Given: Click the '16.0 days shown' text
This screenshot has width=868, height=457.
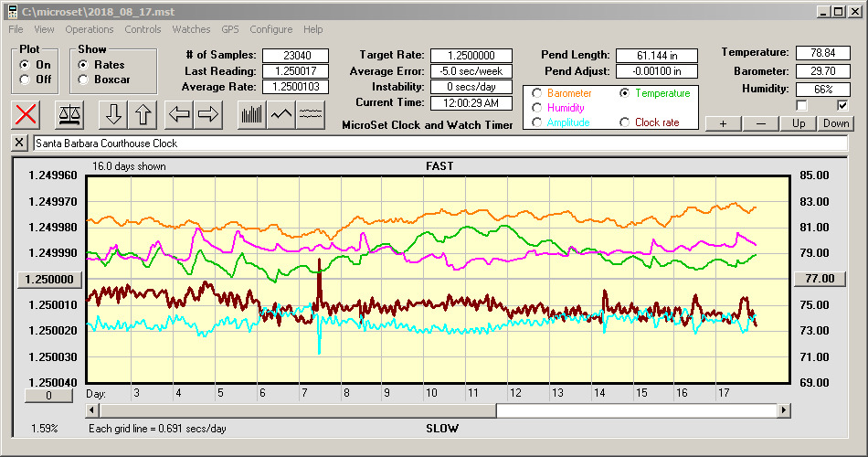Looking at the screenshot, I should tap(129, 166).
